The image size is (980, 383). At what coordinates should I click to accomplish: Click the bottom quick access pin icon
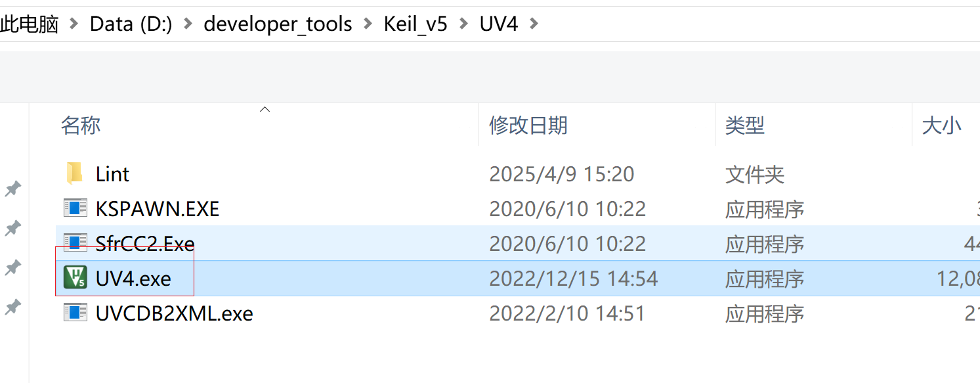12,307
